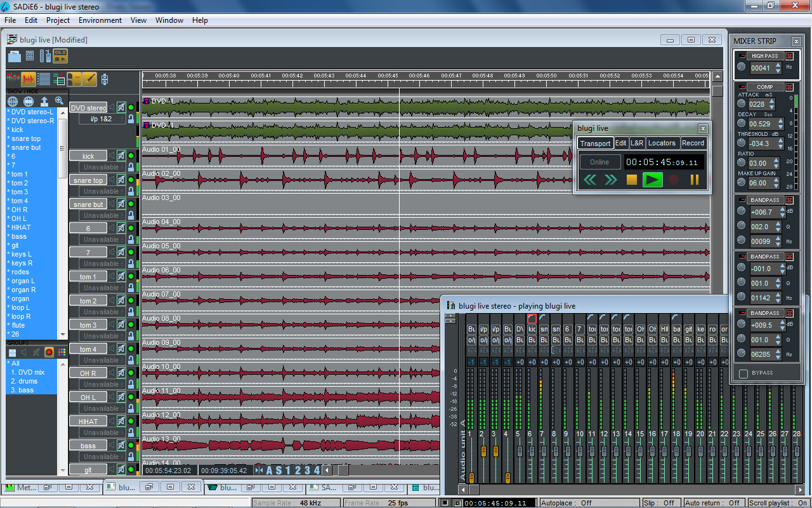Screen dimensions: 812x508
Task: Select the pencil edit tool icon
Action: pyautogui.click(x=89, y=79)
